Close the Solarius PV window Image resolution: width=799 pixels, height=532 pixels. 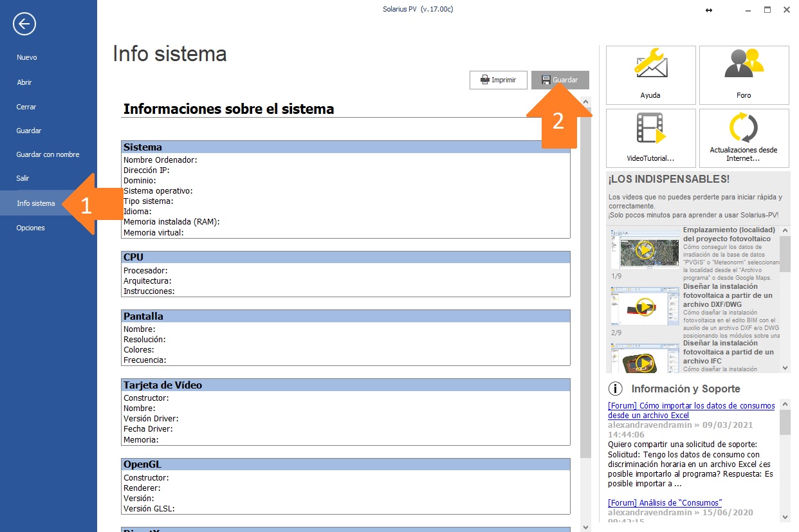pos(787,10)
